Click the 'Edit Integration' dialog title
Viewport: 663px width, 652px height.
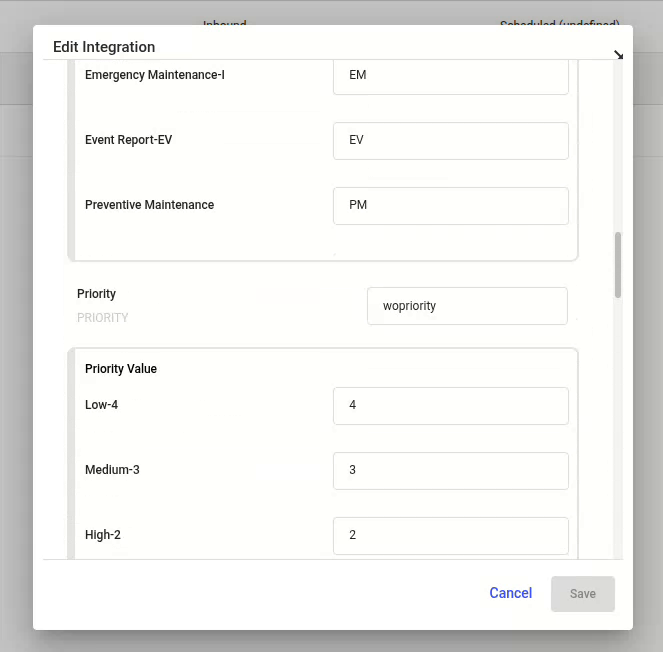(104, 47)
